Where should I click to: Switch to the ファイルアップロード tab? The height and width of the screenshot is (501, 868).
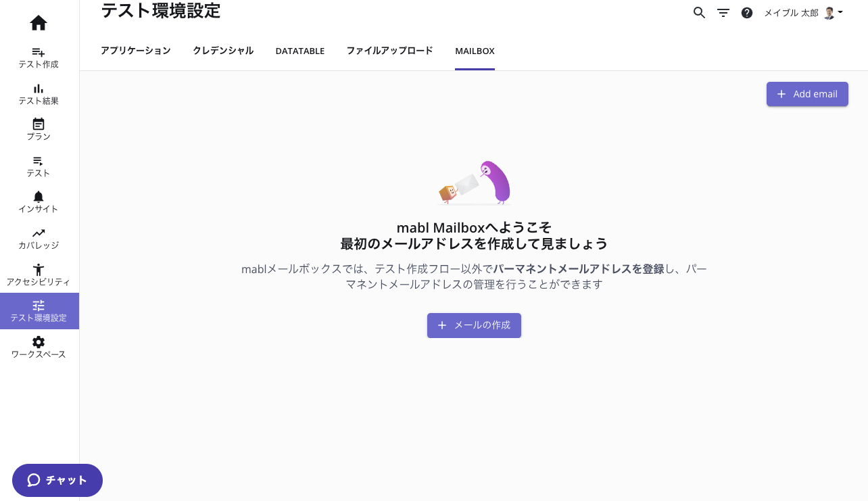point(390,51)
